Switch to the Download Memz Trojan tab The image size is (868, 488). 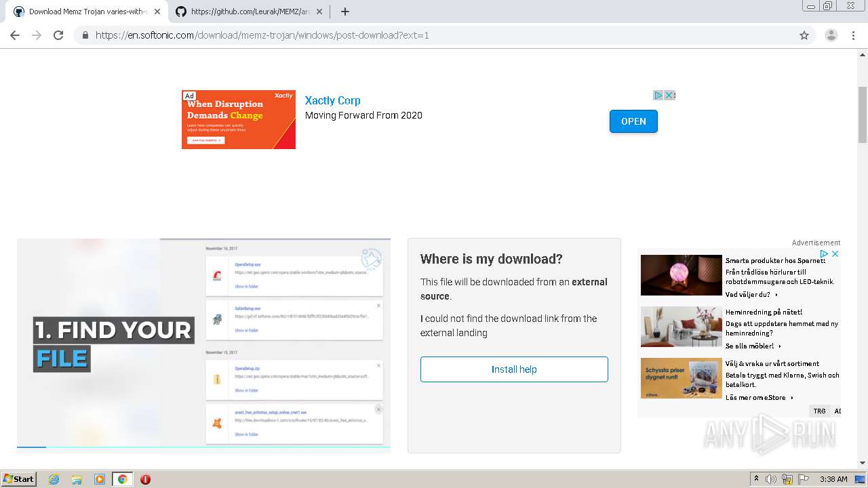(87, 12)
